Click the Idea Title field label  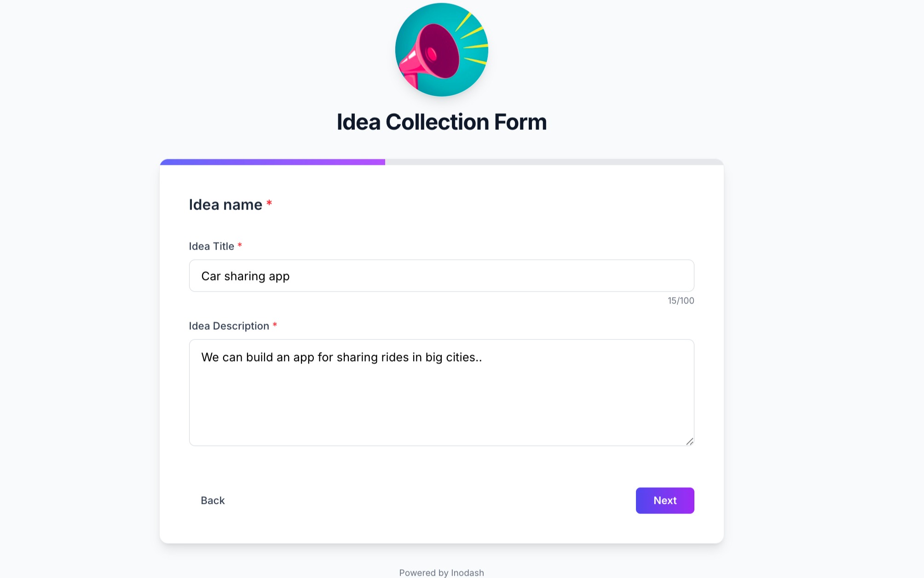point(211,246)
